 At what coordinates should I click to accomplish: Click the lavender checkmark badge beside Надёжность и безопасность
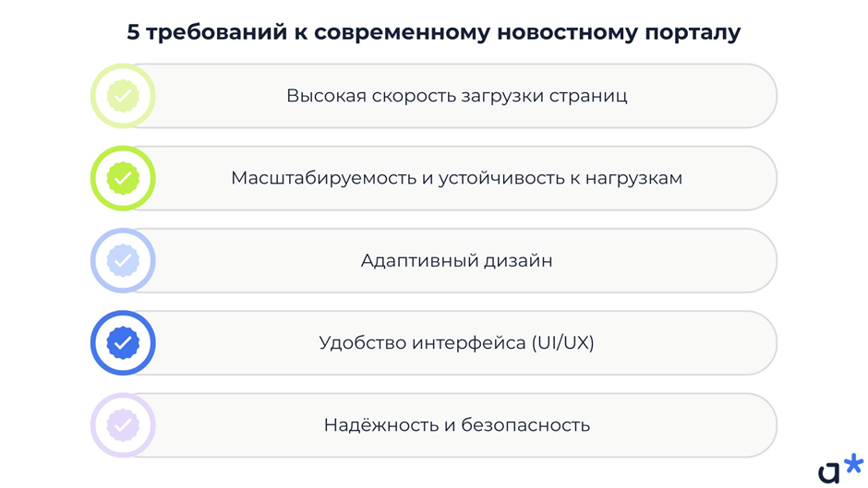123,425
